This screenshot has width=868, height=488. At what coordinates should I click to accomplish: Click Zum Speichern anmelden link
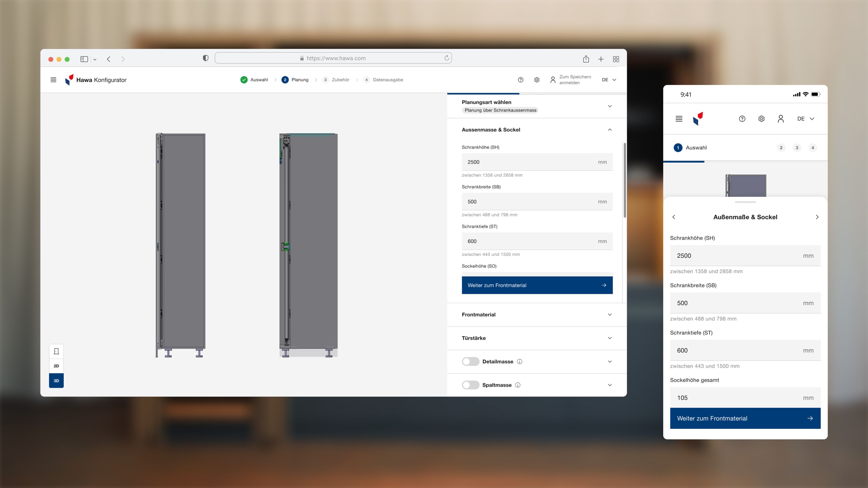click(x=575, y=80)
